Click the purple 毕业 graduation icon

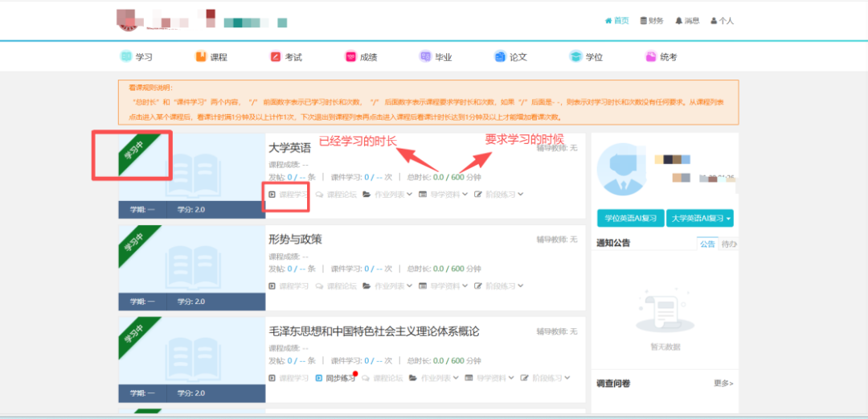click(x=425, y=57)
